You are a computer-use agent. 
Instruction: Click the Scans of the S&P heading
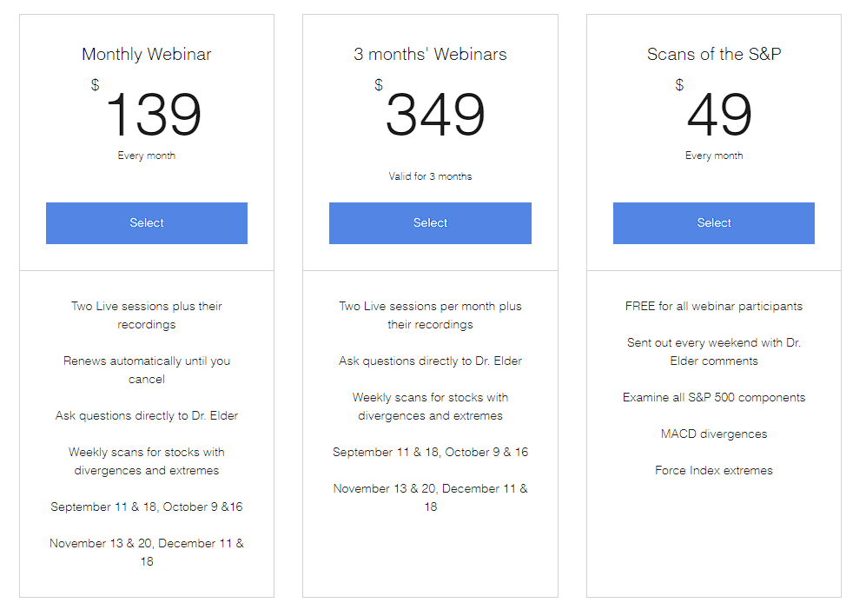(714, 54)
